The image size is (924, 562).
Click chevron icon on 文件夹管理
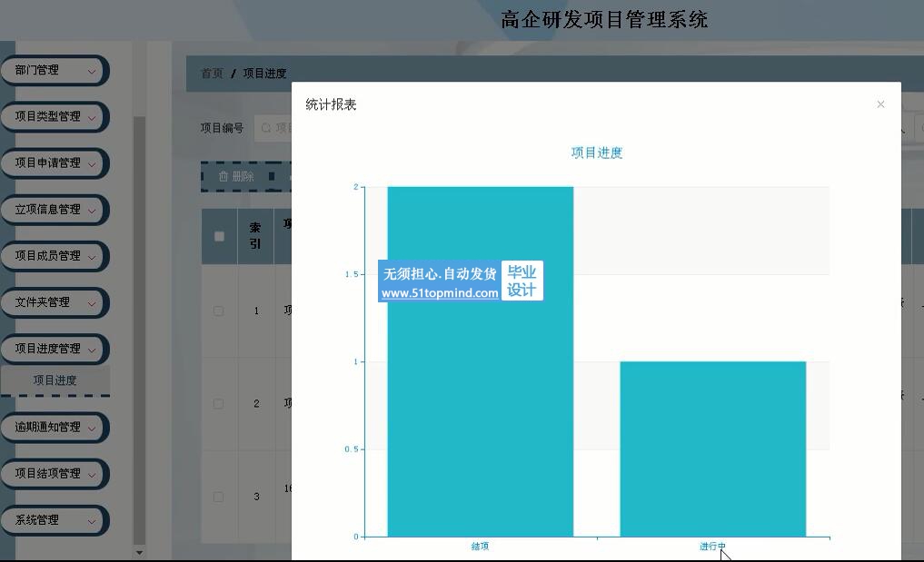point(92,303)
